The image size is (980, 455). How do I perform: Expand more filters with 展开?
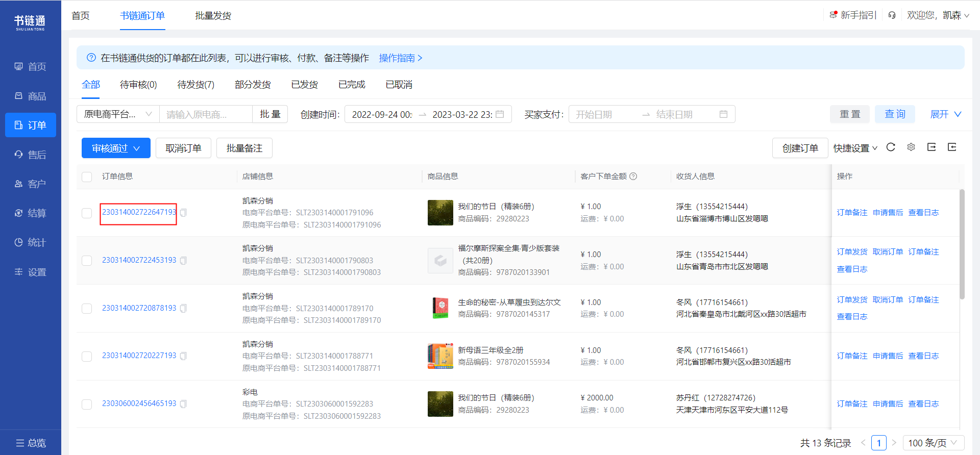[x=946, y=114]
